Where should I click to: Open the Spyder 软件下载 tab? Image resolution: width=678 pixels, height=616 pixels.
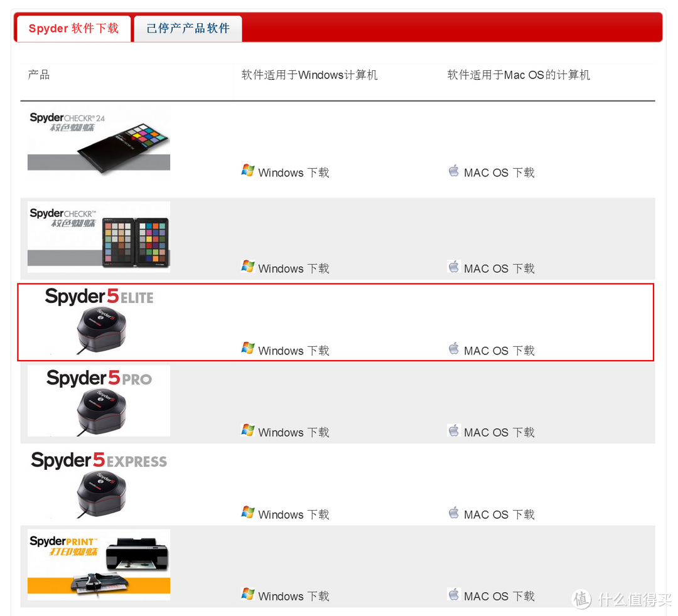73,28
